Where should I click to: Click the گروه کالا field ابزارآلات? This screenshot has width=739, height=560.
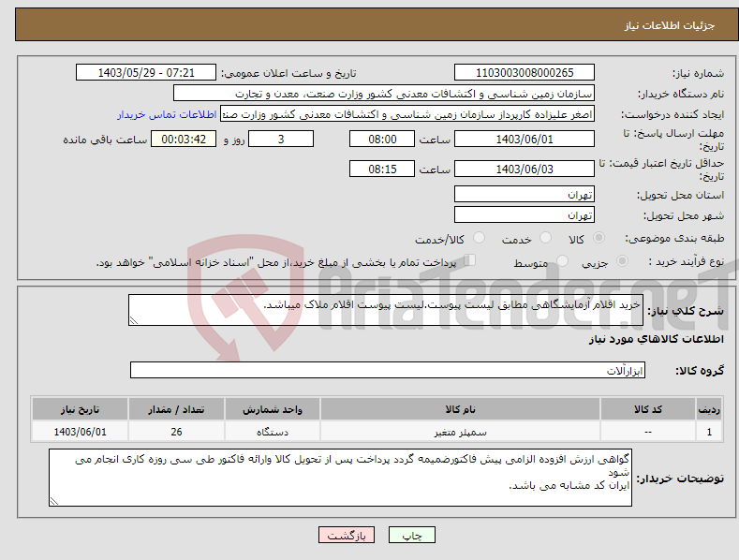(388, 370)
